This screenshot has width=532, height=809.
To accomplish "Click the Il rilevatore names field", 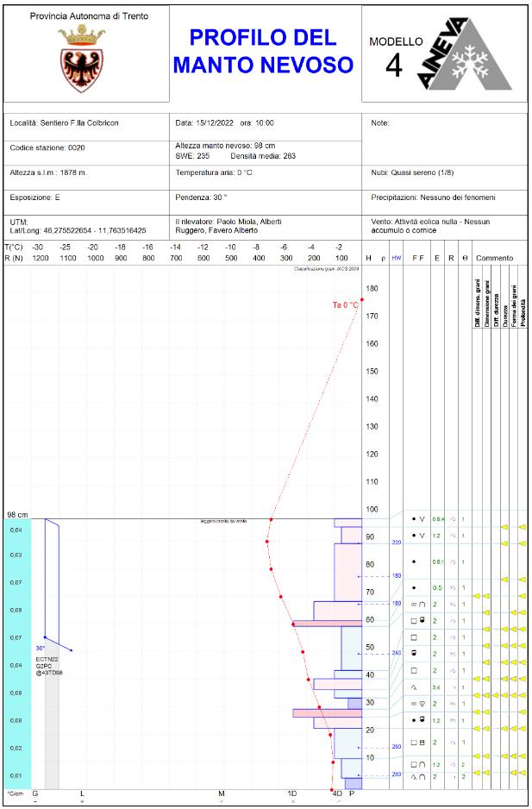I will pos(228,226).
